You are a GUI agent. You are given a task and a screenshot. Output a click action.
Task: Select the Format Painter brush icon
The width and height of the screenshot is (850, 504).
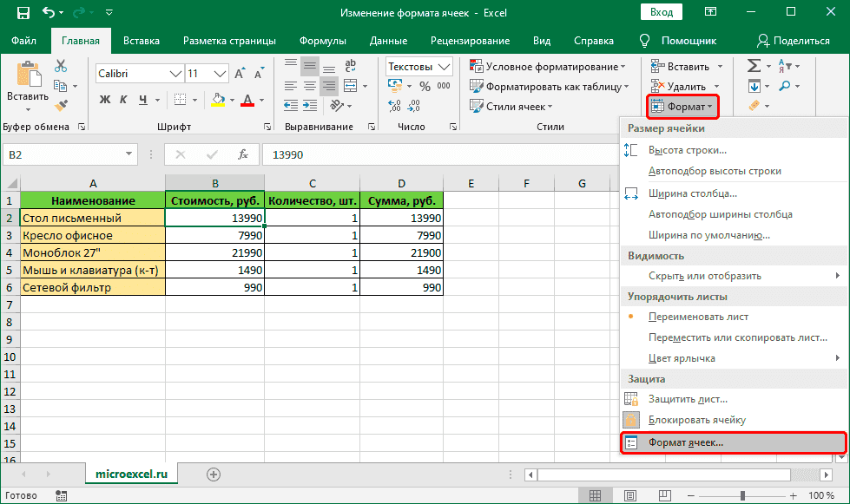[x=61, y=105]
